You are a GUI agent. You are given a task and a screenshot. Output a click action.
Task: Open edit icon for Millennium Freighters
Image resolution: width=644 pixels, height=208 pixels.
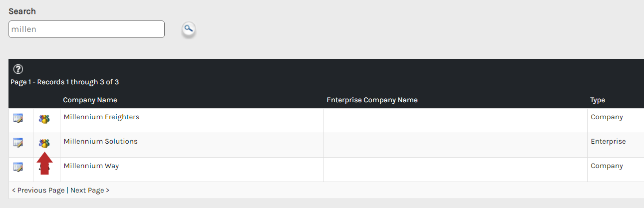[x=18, y=118]
